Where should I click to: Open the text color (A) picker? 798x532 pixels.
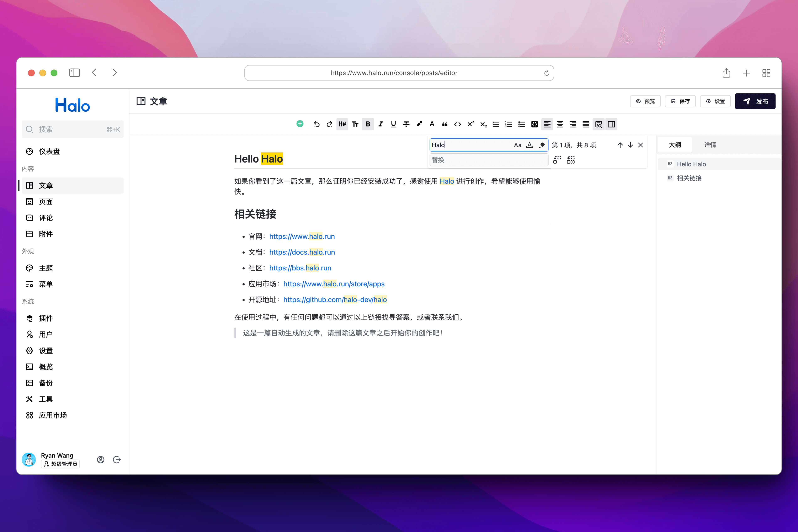point(432,124)
